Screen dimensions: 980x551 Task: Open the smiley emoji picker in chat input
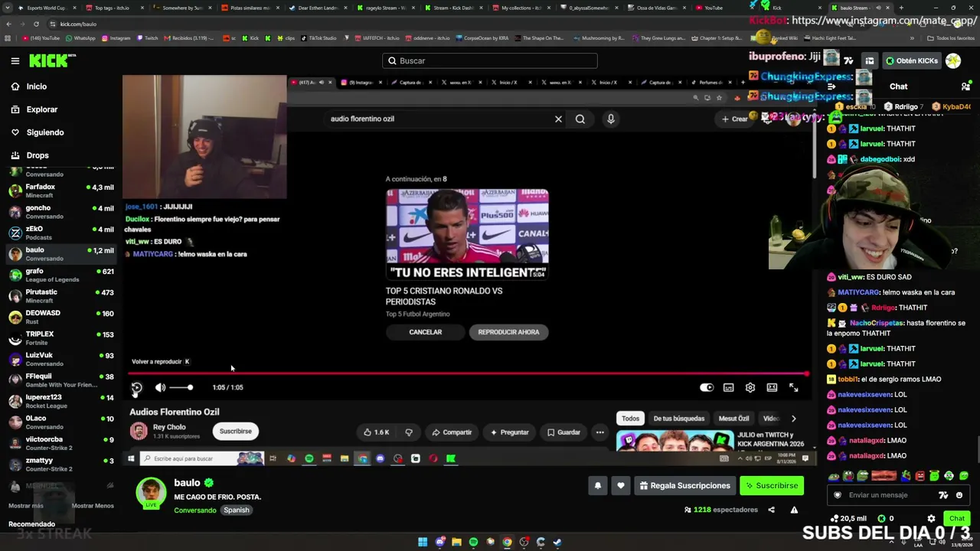[959, 495]
